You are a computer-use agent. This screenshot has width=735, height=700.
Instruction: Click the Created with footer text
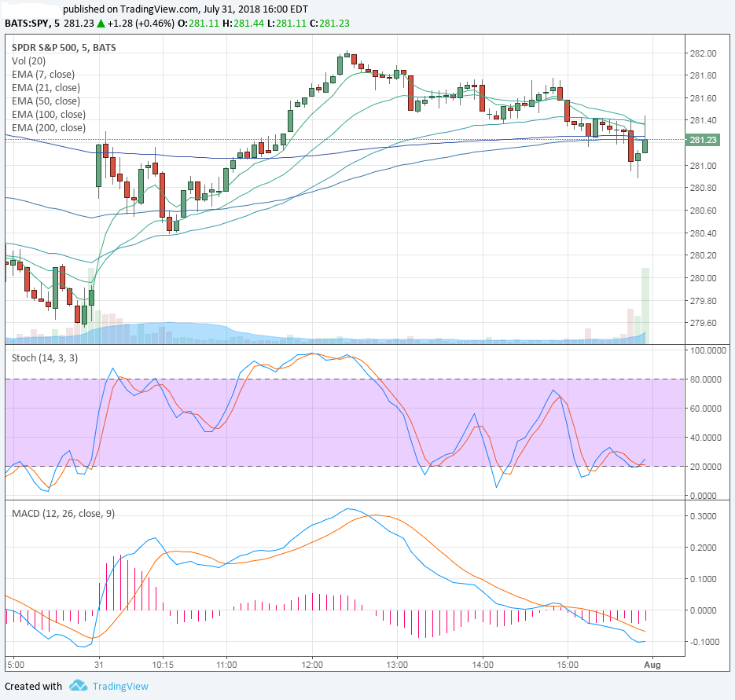point(33,687)
